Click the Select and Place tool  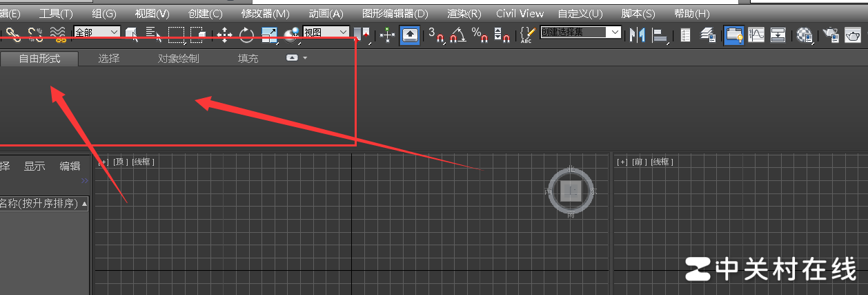(x=291, y=34)
